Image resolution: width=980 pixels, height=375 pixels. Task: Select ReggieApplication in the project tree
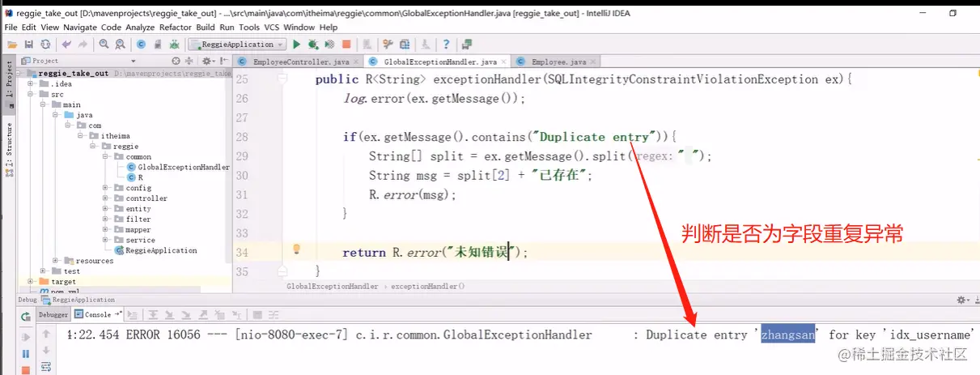[156, 250]
